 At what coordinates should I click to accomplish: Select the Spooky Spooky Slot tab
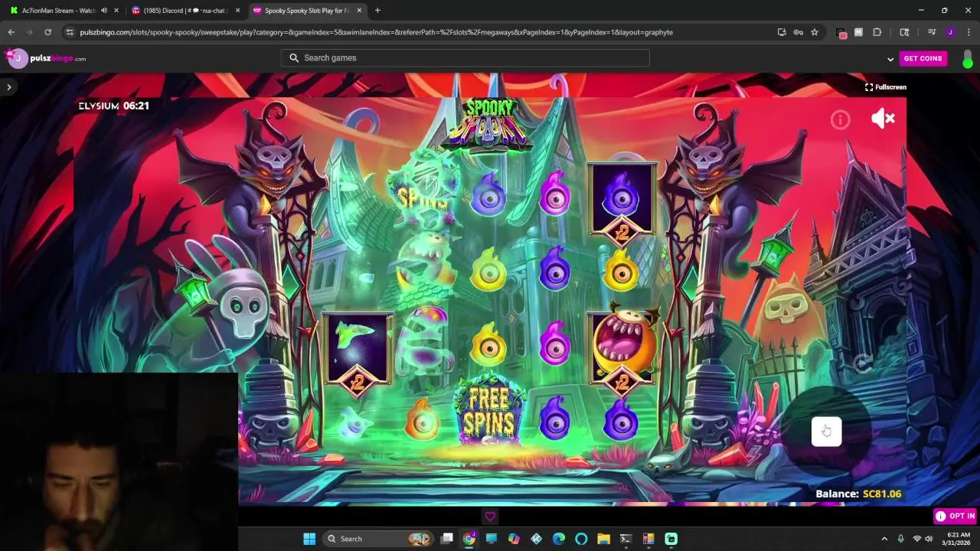coord(306,11)
